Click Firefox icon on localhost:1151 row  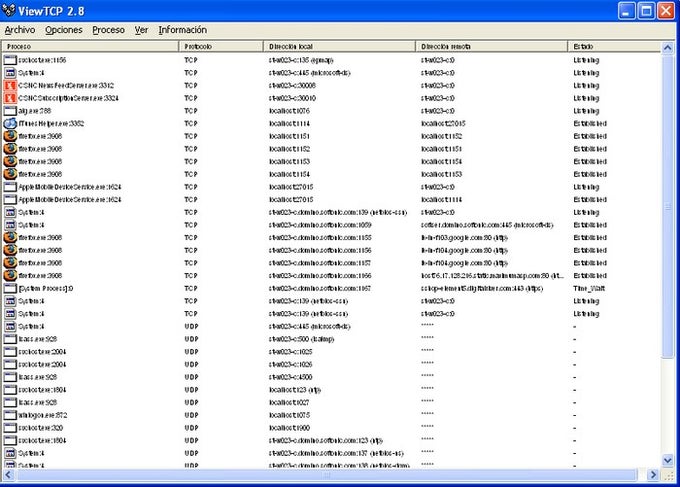10,136
